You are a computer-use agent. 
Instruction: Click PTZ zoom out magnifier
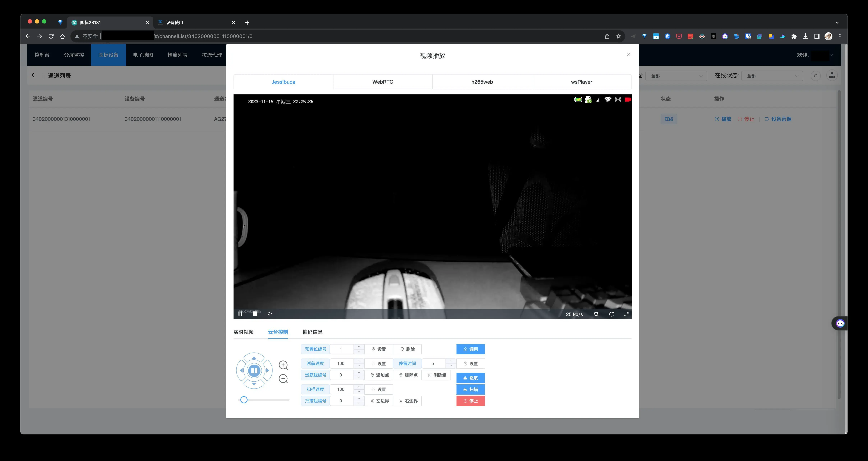pos(283,379)
